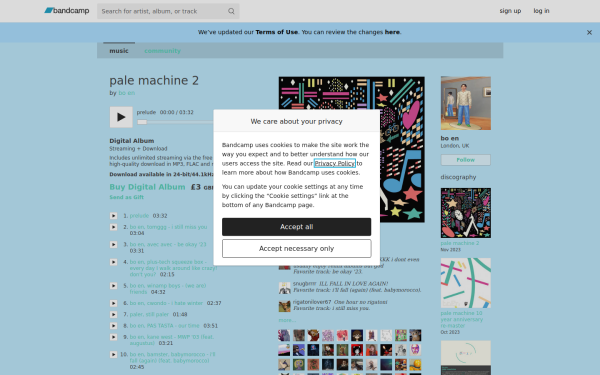Open the prelude track link
Viewport: 600px width, 375px height.
[x=139, y=216]
